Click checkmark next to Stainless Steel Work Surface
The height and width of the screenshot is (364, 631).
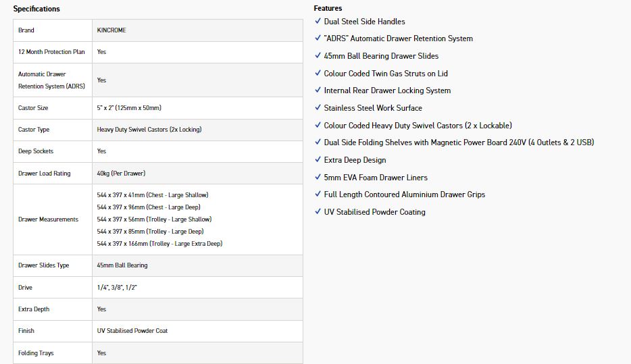tap(318, 108)
